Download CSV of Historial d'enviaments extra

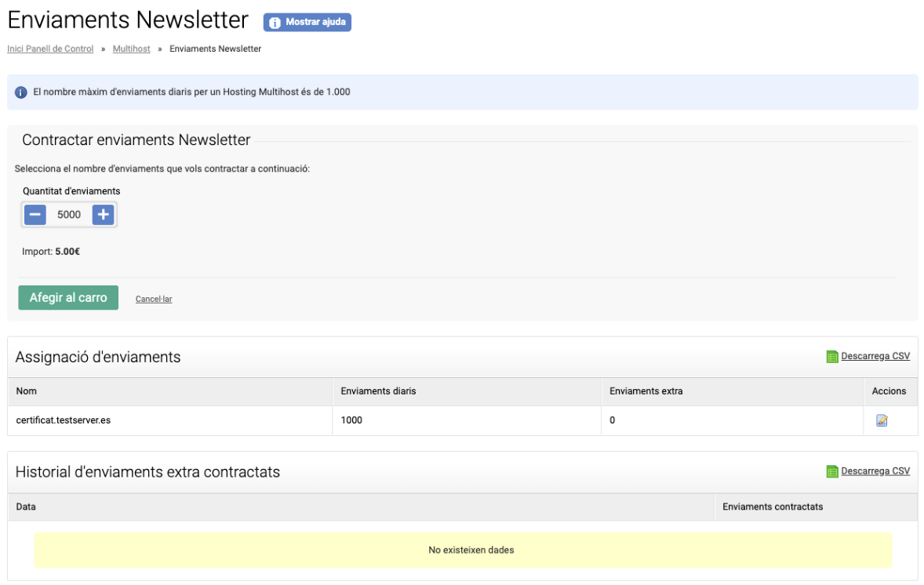875,471
